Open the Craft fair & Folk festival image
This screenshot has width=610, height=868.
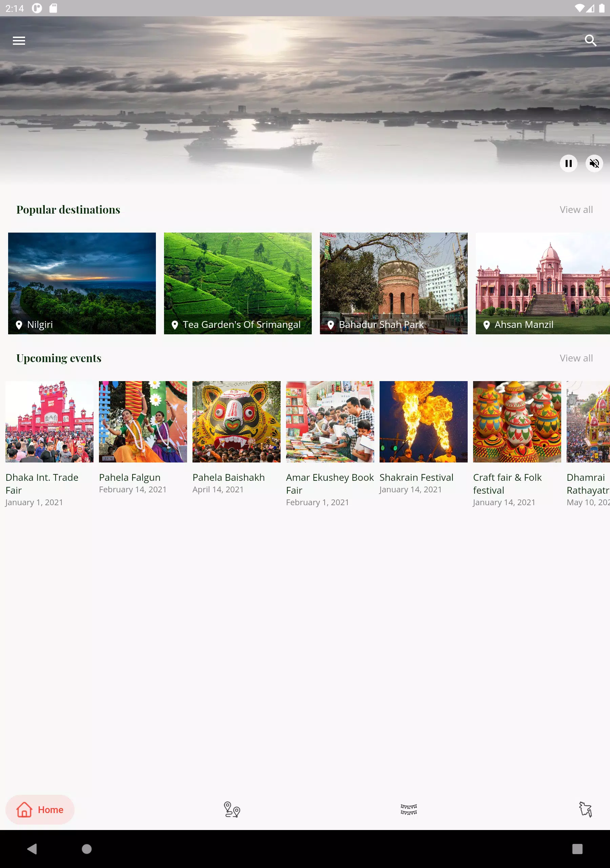517,421
